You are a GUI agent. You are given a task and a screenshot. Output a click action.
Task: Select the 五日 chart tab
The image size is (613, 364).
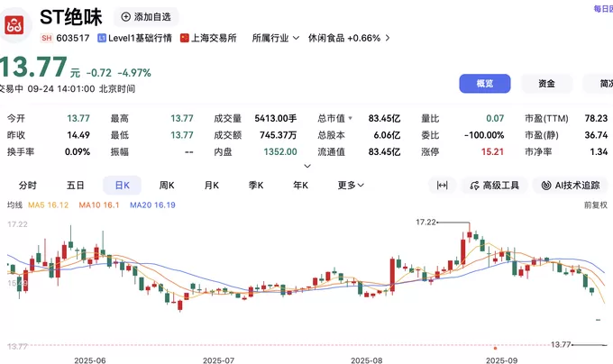click(x=75, y=185)
